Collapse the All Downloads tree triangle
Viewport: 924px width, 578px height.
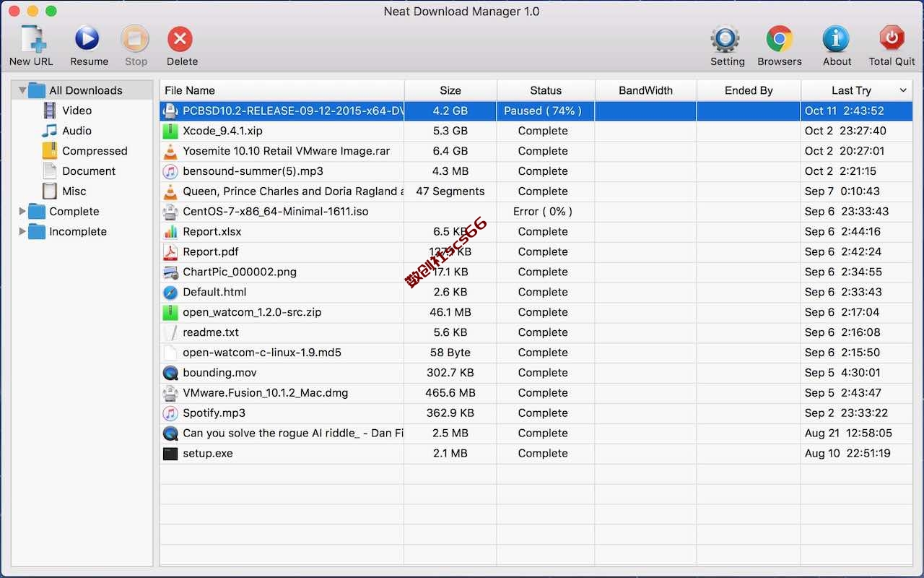pos(22,90)
